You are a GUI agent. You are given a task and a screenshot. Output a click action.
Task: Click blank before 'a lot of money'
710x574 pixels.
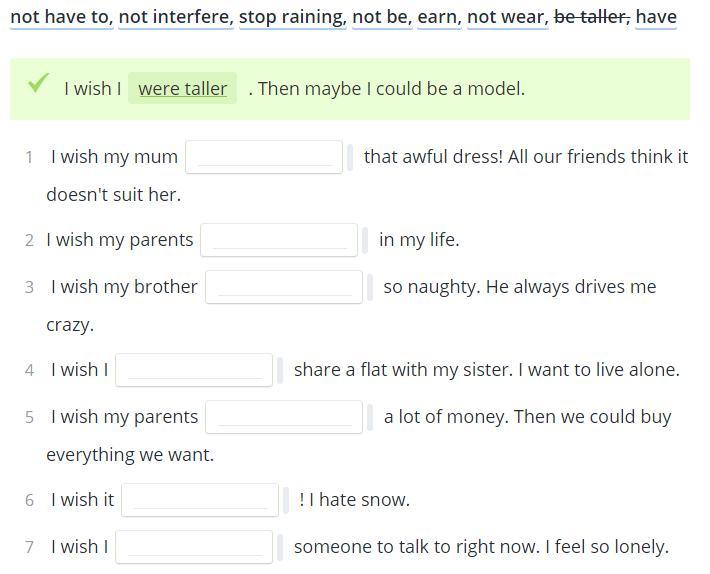[284, 417]
